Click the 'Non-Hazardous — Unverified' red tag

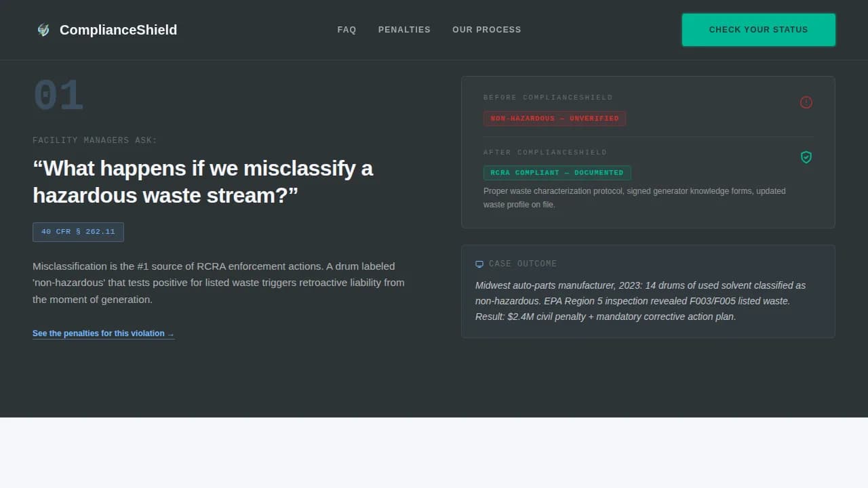click(555, 119)
